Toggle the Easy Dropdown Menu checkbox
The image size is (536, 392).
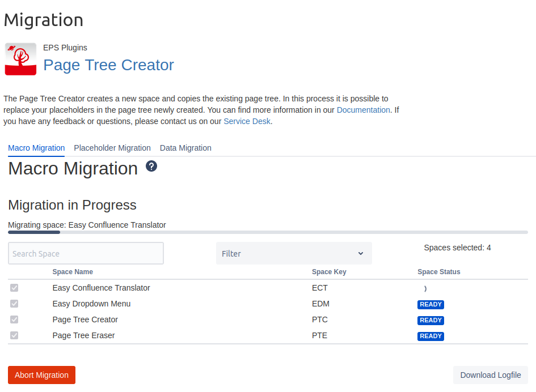point(14,304)
